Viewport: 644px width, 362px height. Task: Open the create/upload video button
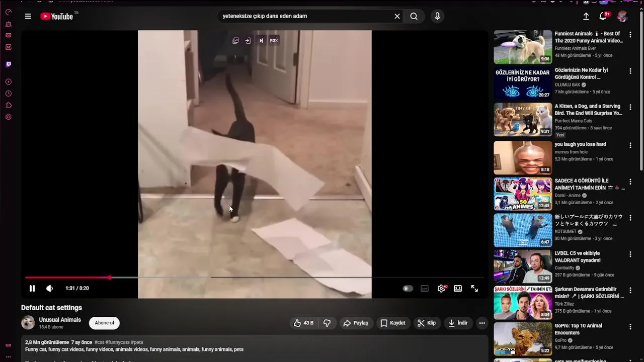(586, 16)
